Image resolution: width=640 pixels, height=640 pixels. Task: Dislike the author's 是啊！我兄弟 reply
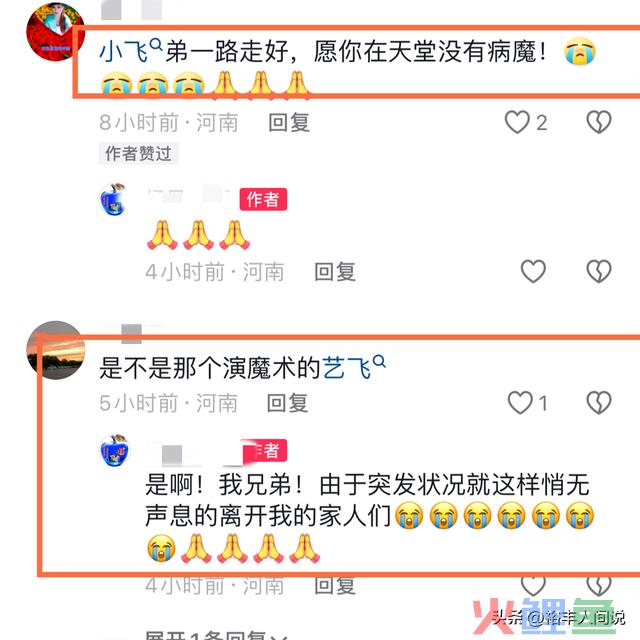click(x=599, y=586)
